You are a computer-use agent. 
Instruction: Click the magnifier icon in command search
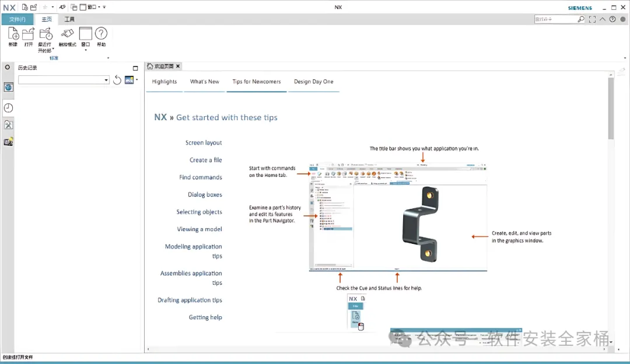point(581,19)
